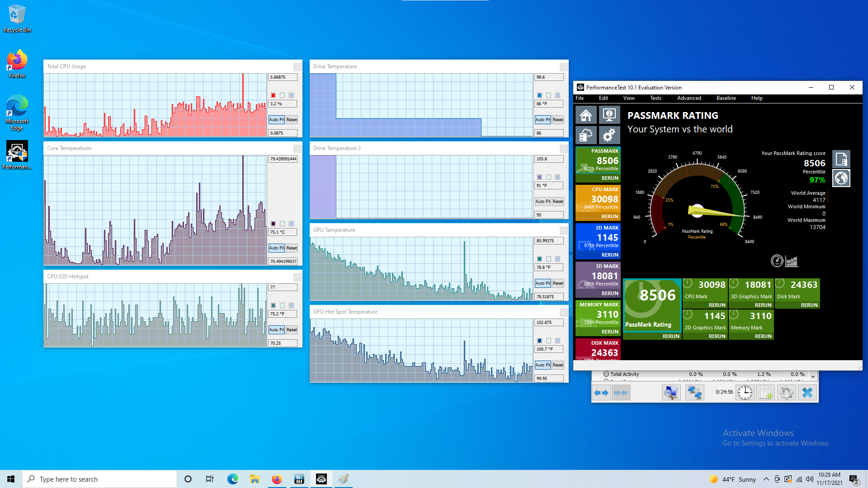Click the clock icon next to 0:24:56
This screenshot has height=488, width=868.
(745, 393)
